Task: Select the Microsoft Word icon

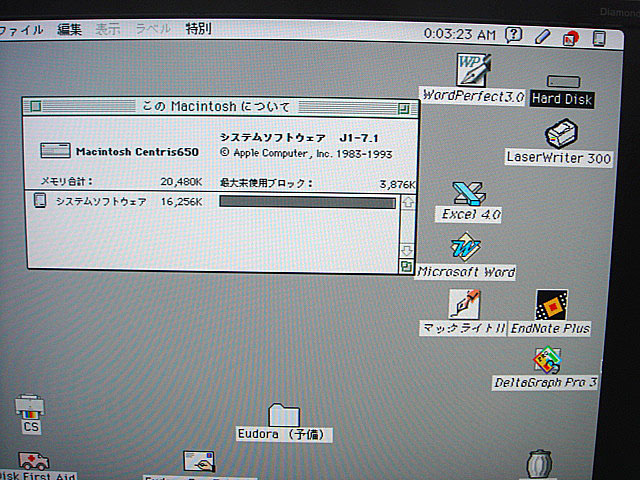Action: pyautogui.click(x=466, y=247)
